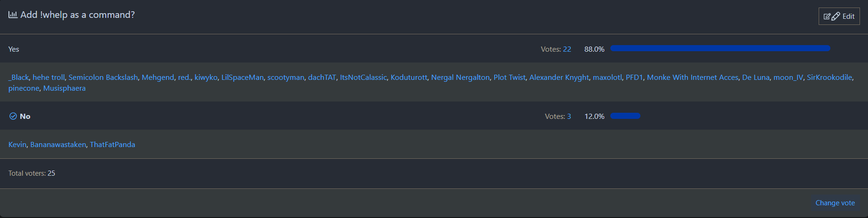Click the Edit poll button
The width and height of the screenshot is (868, 218).
tap(839, 16)
